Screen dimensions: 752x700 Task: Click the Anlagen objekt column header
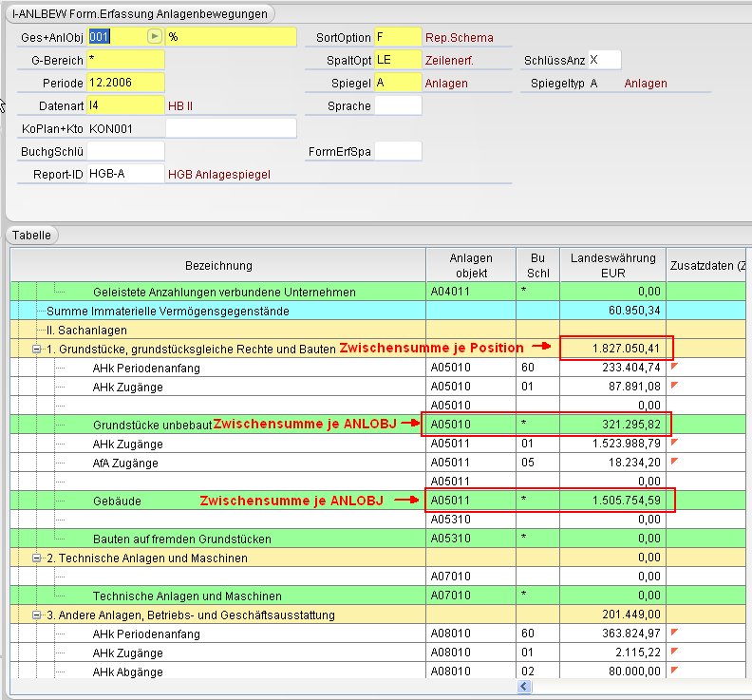point(471,265)
